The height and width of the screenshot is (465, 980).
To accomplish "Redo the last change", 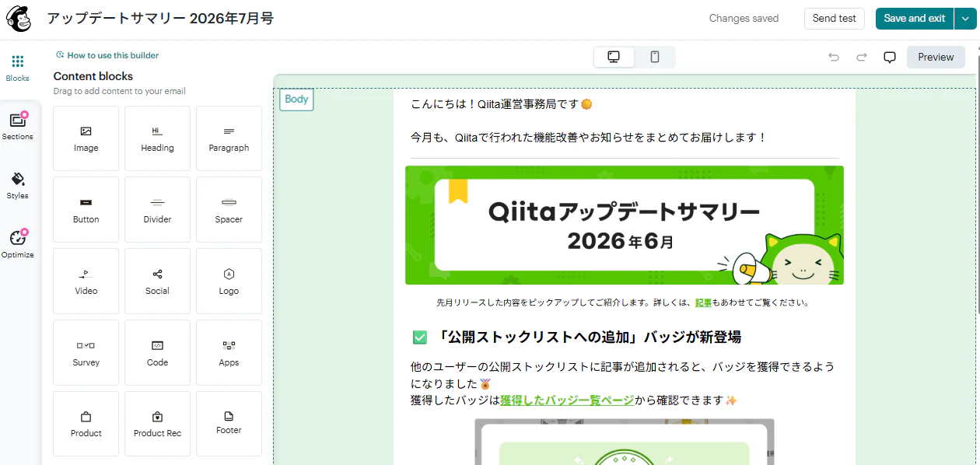I will coord(861,58).
